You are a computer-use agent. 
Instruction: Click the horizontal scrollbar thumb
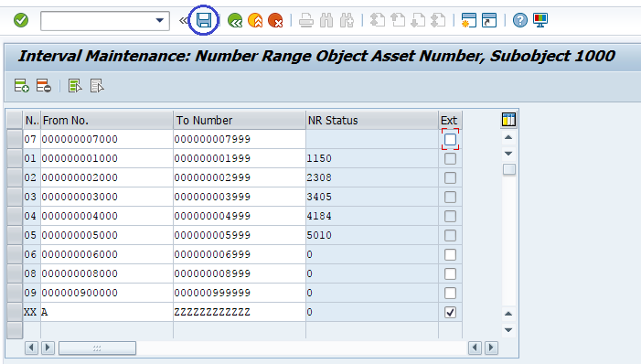(x=97, y=348)
